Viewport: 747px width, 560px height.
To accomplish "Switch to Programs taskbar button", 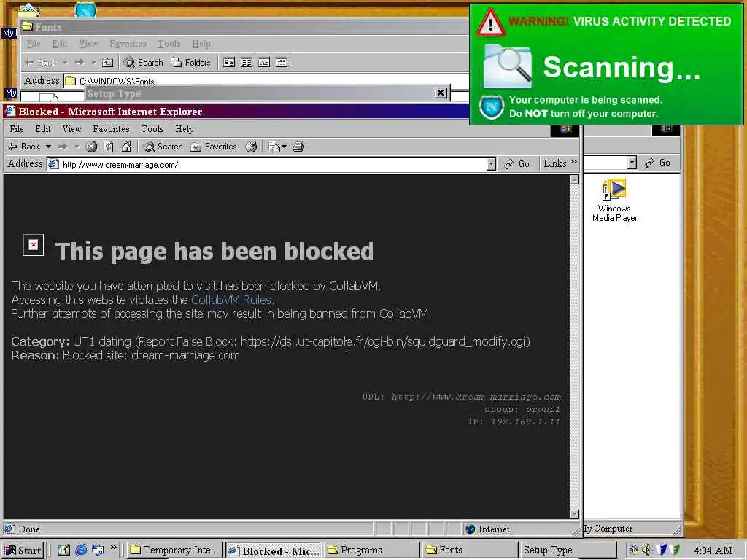I will point(371,550).
